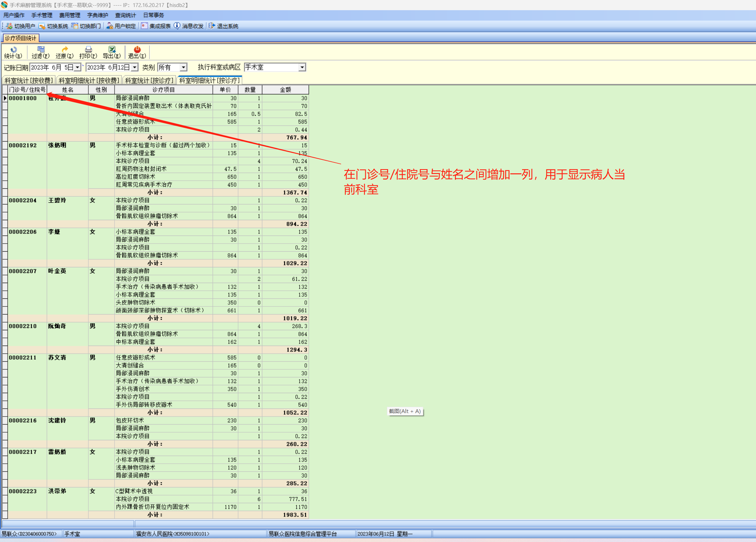Open the end date dropdown arrow
Image resolution: width=756 pixels, height=542 pixels.
134,67
